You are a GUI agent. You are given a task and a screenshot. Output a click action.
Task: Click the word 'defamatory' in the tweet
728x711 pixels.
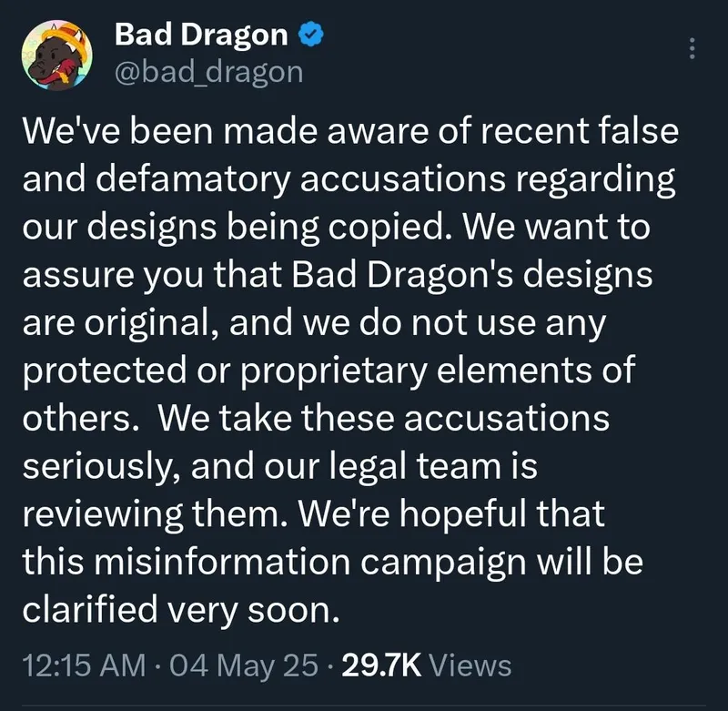[194, 179]
